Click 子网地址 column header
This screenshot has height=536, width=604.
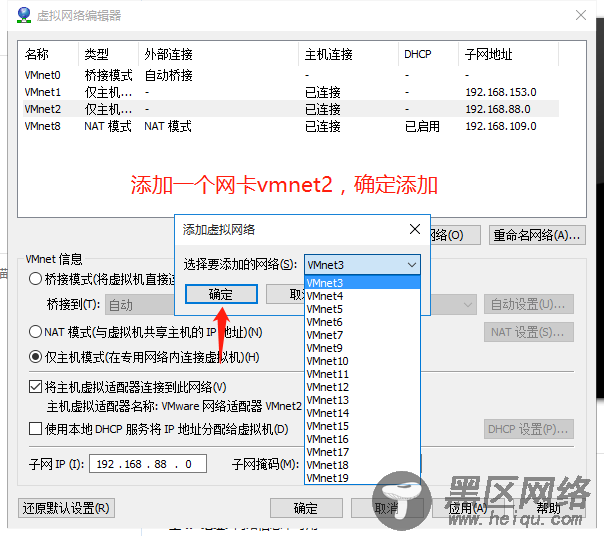[x=508, y=54]
